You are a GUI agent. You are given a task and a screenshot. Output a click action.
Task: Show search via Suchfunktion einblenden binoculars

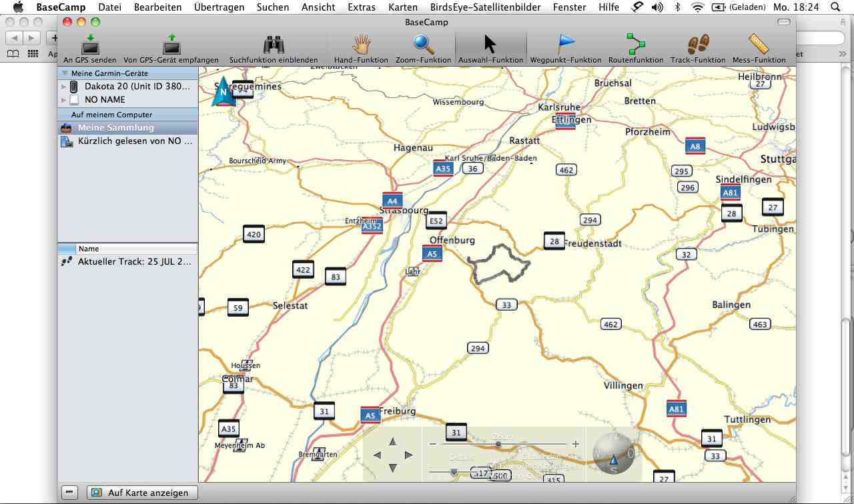click(x=274, y=46)
